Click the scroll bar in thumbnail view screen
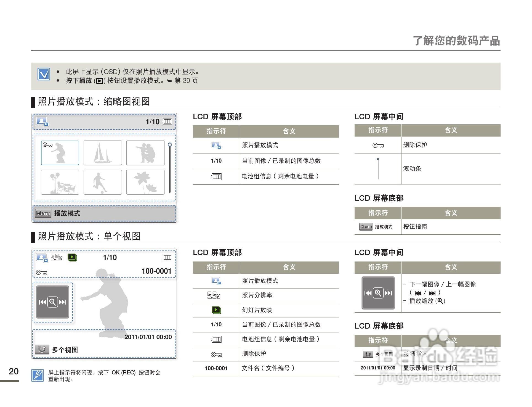 coord(170,168)
